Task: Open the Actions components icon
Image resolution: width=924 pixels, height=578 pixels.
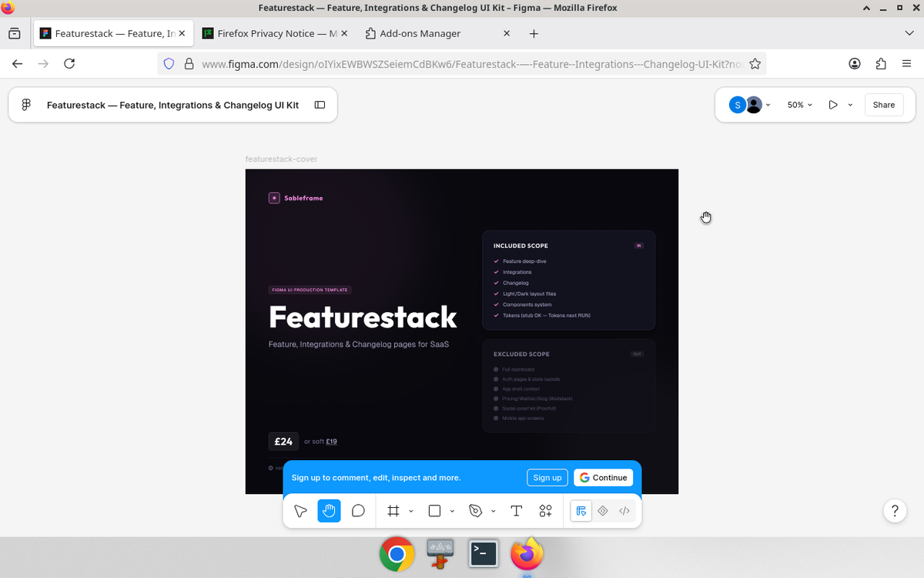Action: (545, 511)
